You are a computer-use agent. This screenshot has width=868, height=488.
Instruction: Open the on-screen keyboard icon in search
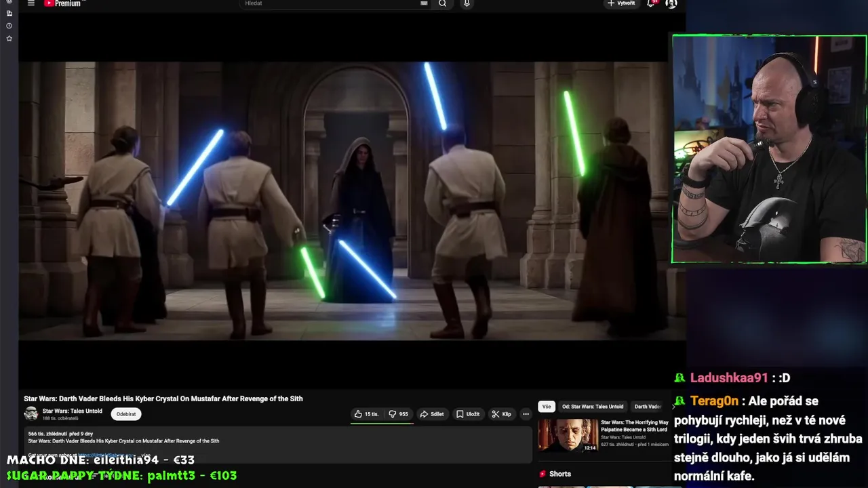click(x=424, y=3)
